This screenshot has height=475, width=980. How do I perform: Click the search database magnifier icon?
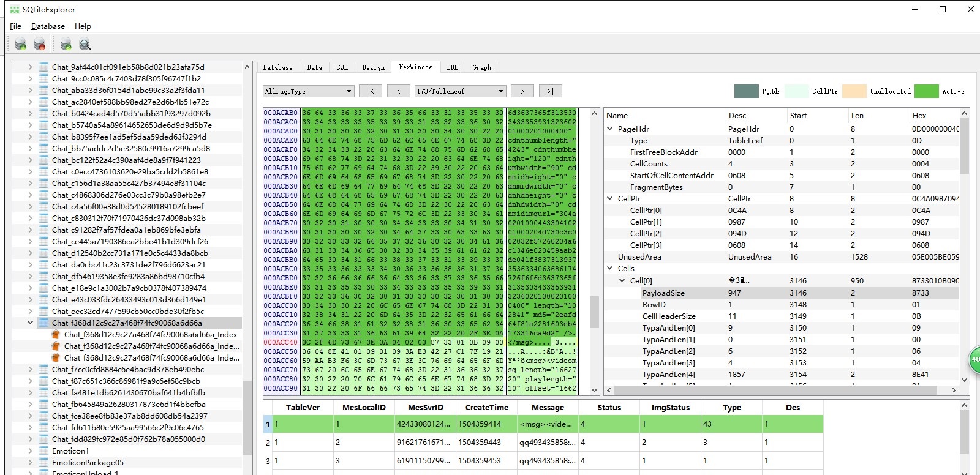pyautogui.click(x=85, y=44)
